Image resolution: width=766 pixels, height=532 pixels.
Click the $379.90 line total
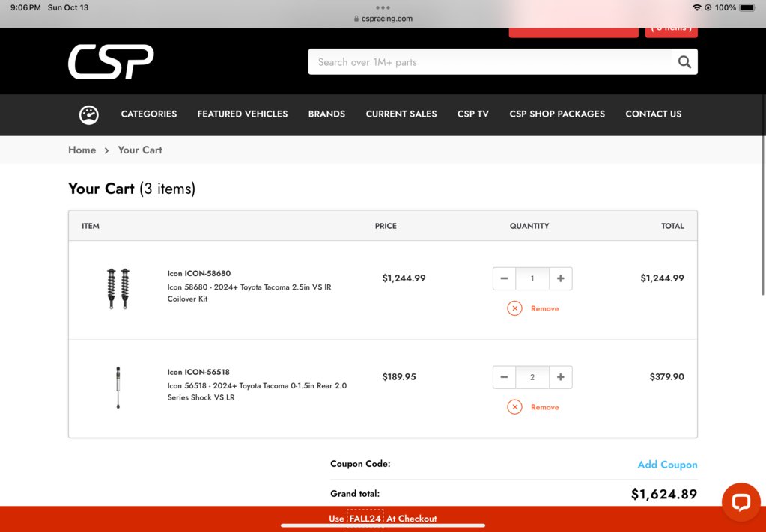click(x=667, y=377)
